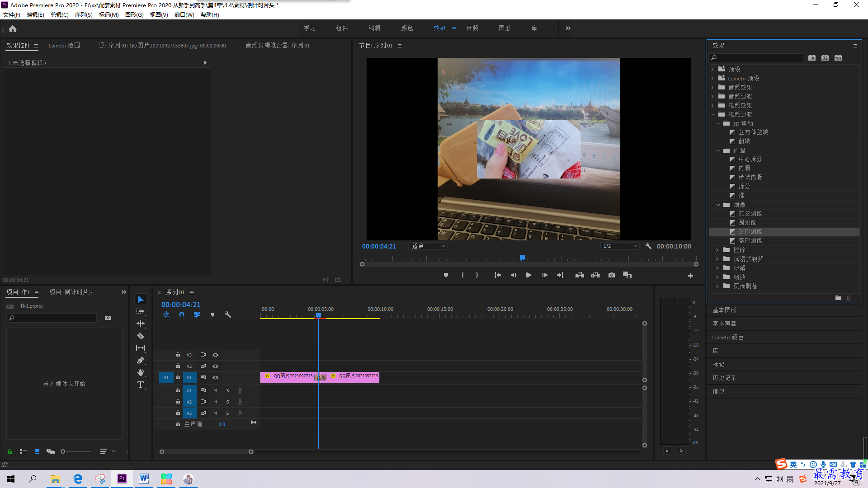Select the Slip tool
Image resolution: width=868 pixels, height=488 pixels.
pyautogui.click(x=141, y=348)
